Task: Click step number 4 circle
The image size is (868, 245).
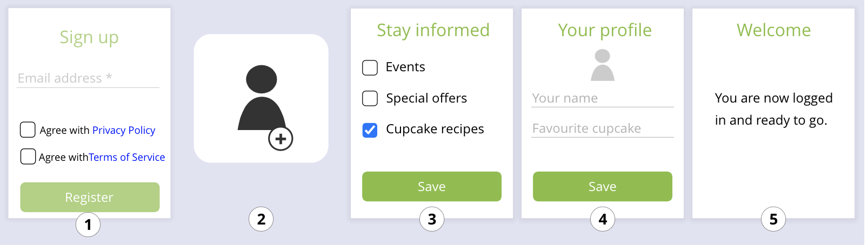Action: click(603, 219)
